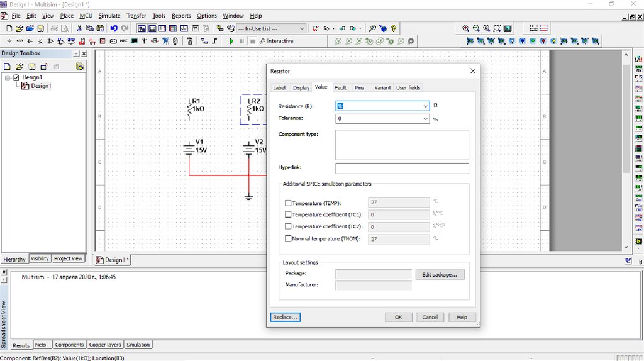Click the Save icon in the main toolbar

(x=40, y=28)
